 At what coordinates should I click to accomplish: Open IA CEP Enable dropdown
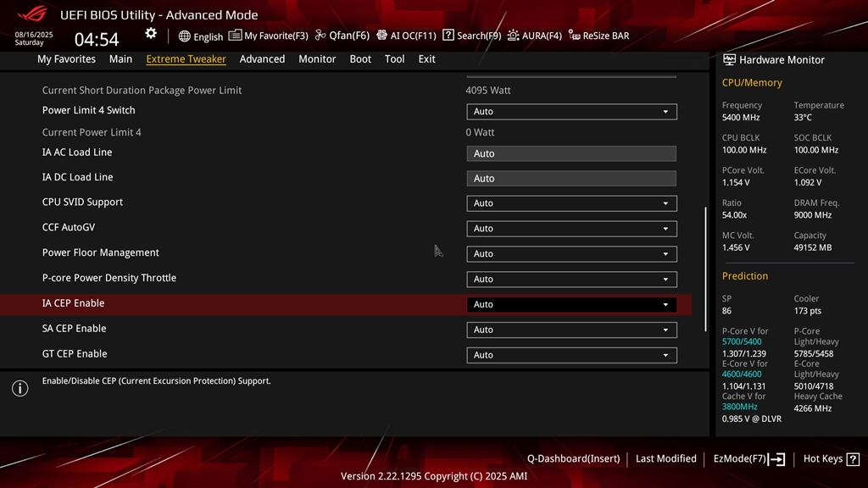pos(571,304)
